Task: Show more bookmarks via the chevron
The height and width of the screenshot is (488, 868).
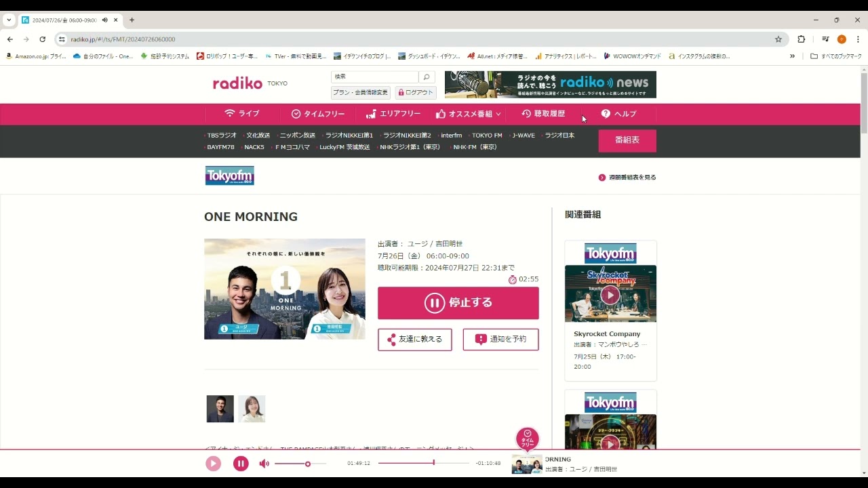Action: 792,56
